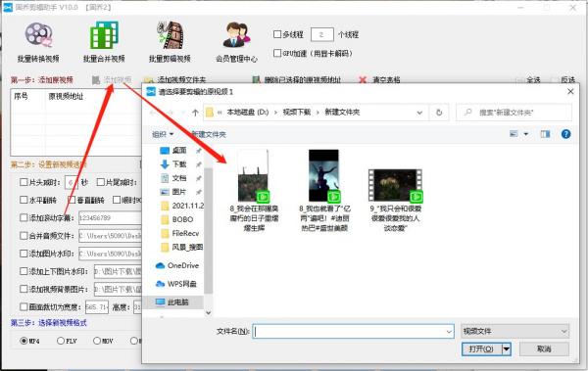Enable the GPU加速 checkbox
588x371 pixels.
click(x=277, y=53)
